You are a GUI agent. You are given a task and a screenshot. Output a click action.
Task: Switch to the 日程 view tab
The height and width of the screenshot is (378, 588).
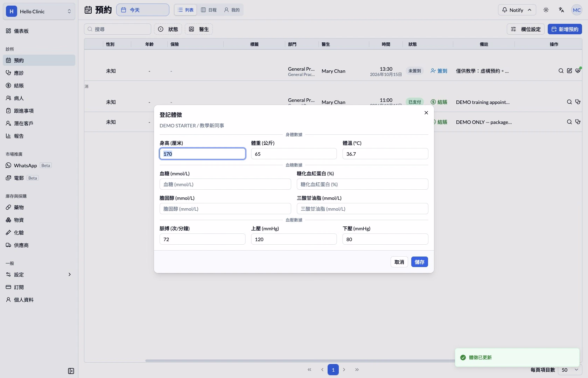209,10
